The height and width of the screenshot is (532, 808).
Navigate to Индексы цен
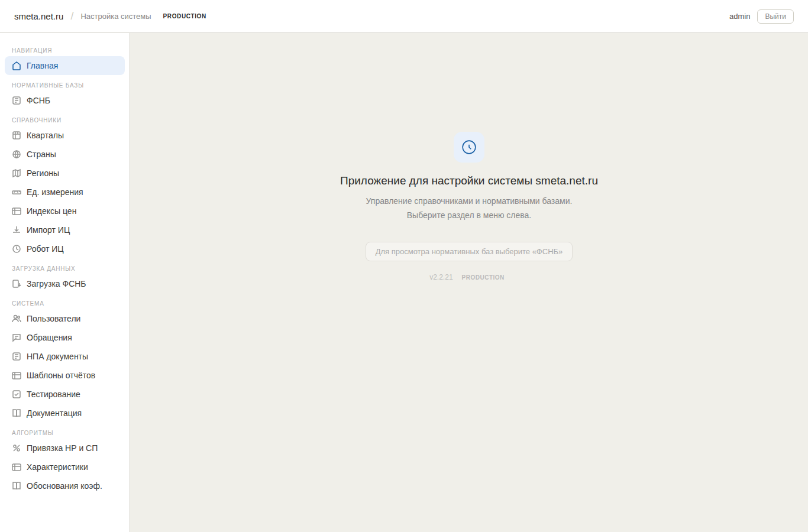pyautogui.click(x=64, y=211)
